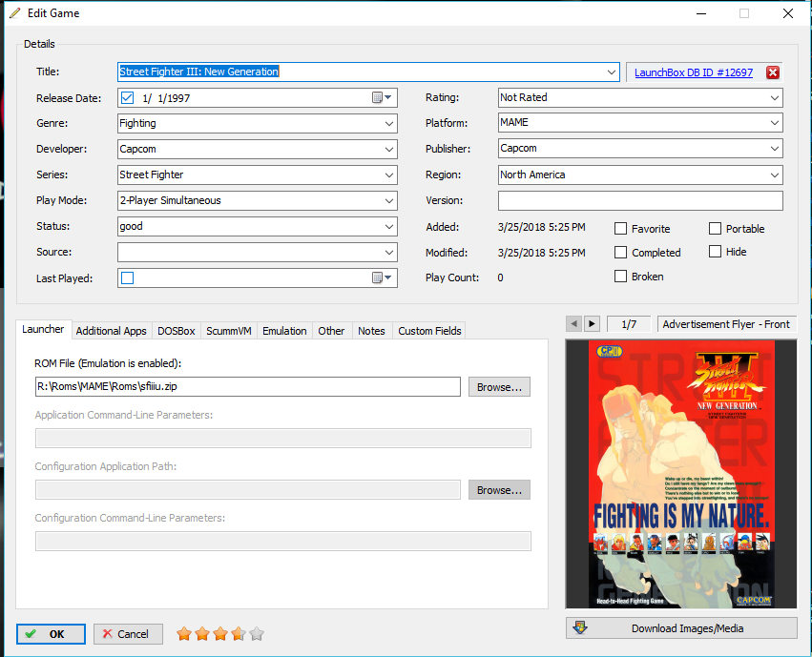Open Release Date calendar picker icon
The width and height of the screenshot is (812, 657).
coord(382,98)
